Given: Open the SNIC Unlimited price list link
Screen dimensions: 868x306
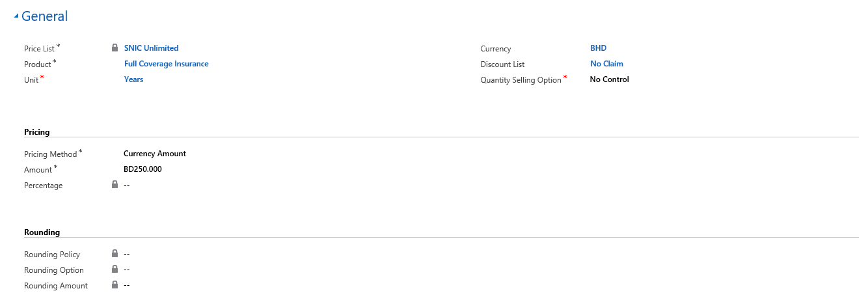Looking at the screenshot, I should coord(151,48).
